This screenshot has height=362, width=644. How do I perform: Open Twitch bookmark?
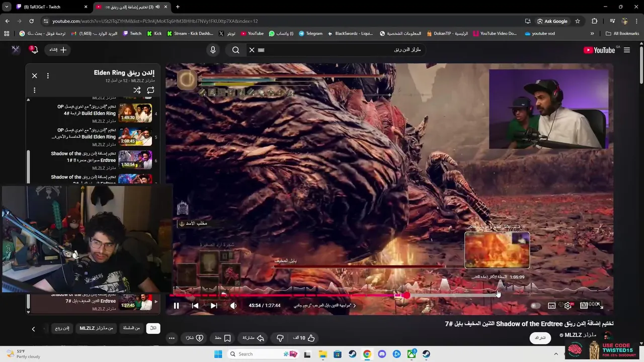pyautogui.click(x=132, y=34)
